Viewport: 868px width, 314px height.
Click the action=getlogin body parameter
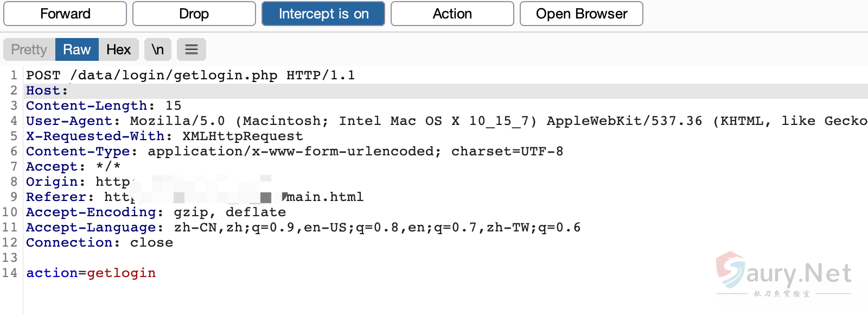[91, 273]
